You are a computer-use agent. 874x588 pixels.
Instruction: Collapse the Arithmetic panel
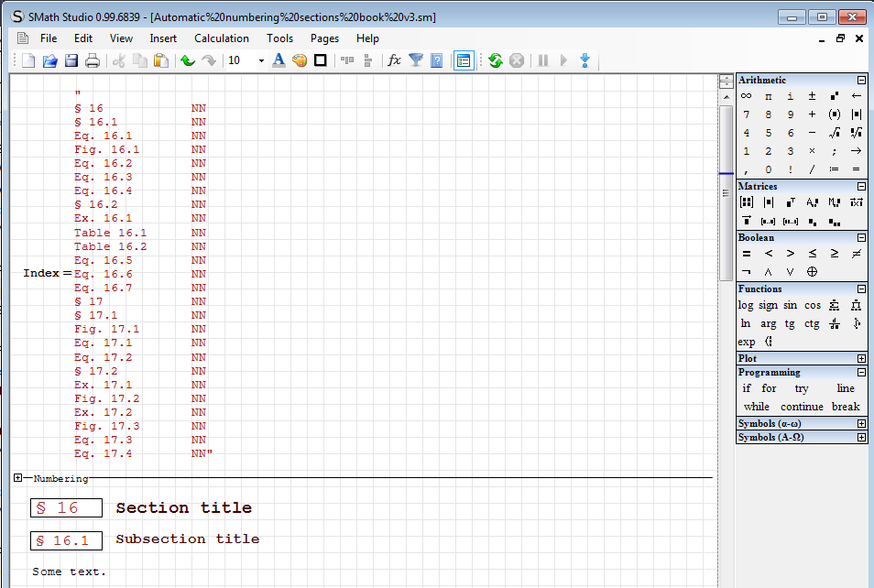click(861, 80)
